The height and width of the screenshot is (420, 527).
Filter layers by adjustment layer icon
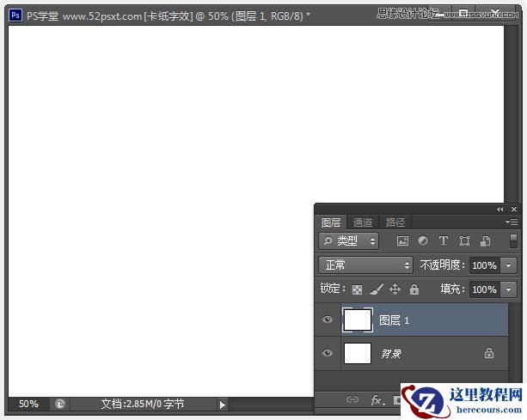click(423, 240)
